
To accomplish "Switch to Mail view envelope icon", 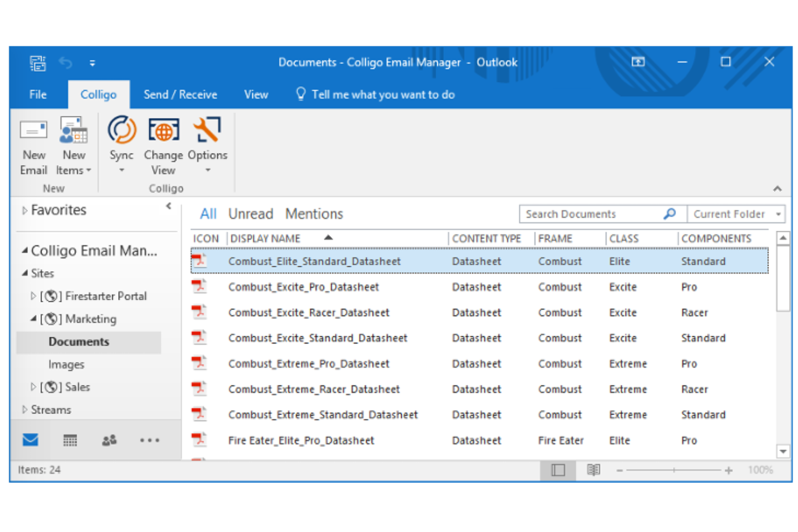I will pos(31,440).
